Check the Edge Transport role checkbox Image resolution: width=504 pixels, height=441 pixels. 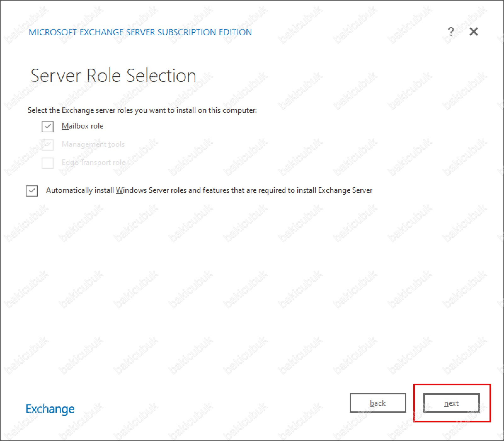(48, 163)
